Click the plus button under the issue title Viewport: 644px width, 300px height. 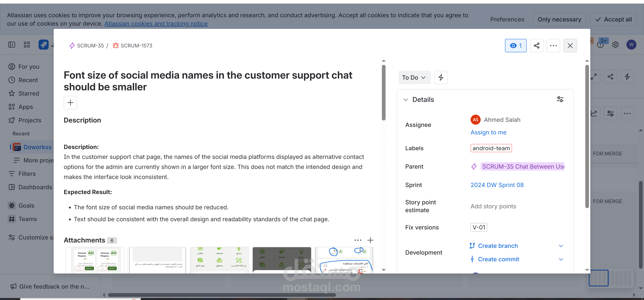tap(70, 102)
